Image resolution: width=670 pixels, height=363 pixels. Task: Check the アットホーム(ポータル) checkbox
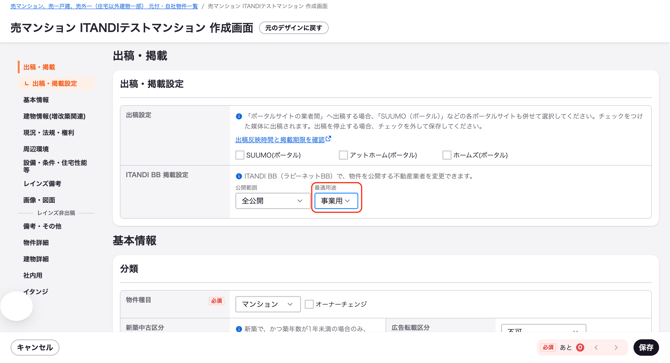click(x=343, y=155)
